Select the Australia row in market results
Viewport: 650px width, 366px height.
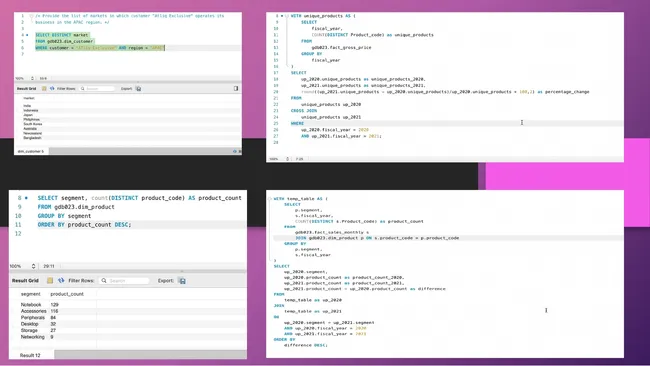tap(30, 129)
